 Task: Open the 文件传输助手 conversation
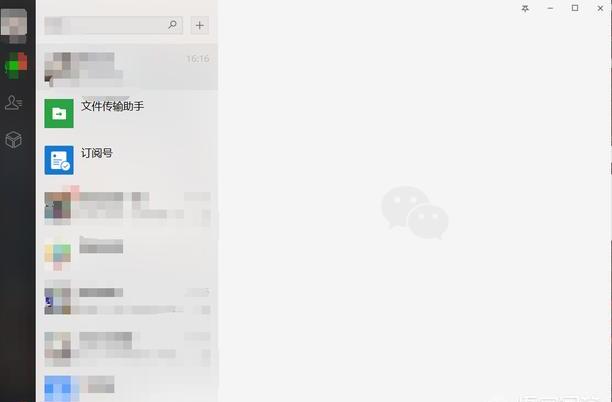127,114
